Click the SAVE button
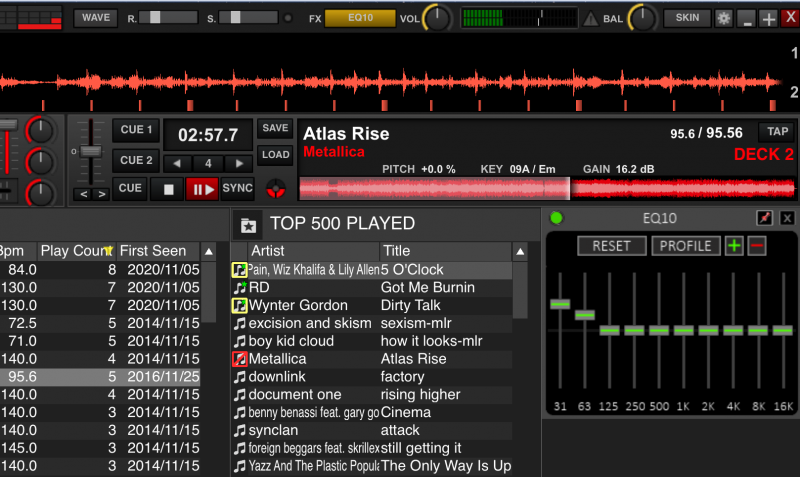The width and height of the screenshot is (800, 477). tap(275, 129)
